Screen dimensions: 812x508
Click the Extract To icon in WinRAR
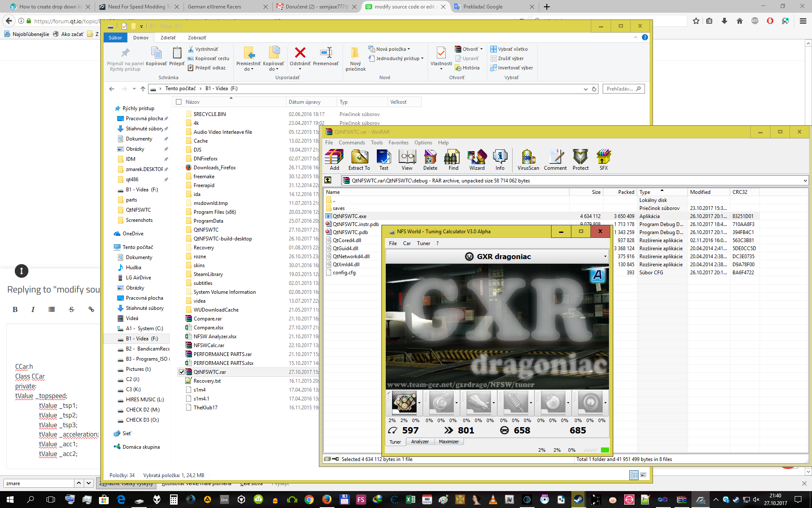(x=359, y=160)
